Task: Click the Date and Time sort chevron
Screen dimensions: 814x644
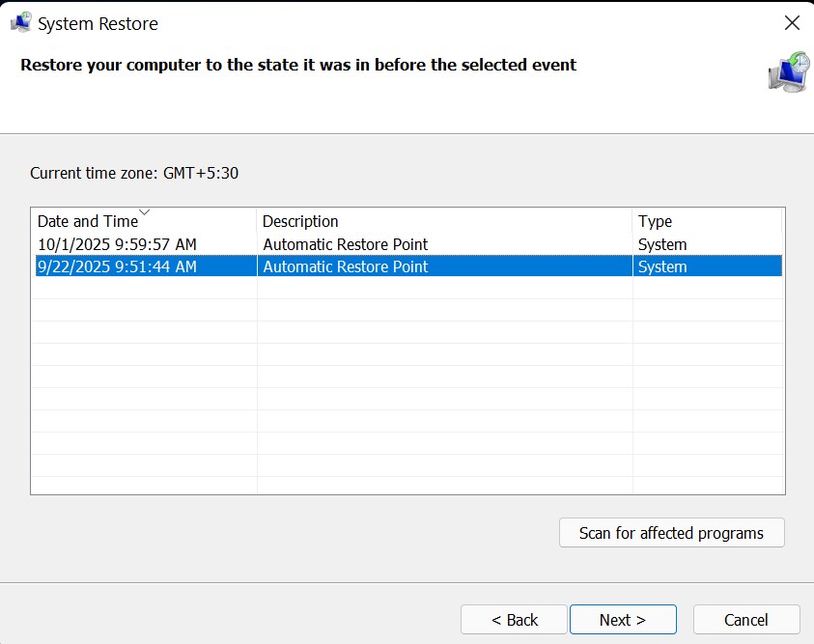Action: click(x=143, y=214)
